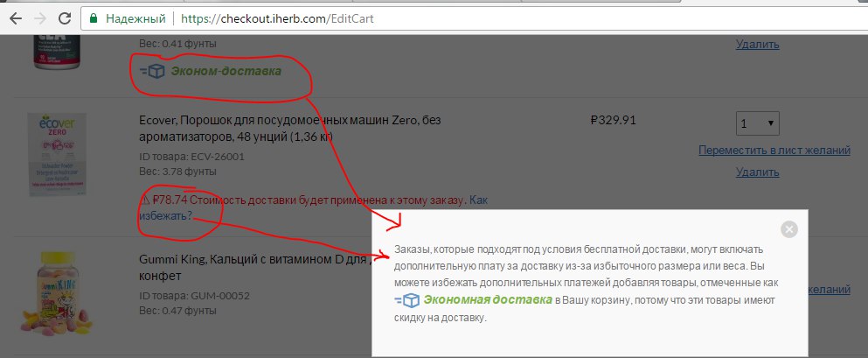Viewport: 868px width, 358px height.
Task: Click the text 'Вес: 0.47 фунты'
Action: click(x=177, y=311)
